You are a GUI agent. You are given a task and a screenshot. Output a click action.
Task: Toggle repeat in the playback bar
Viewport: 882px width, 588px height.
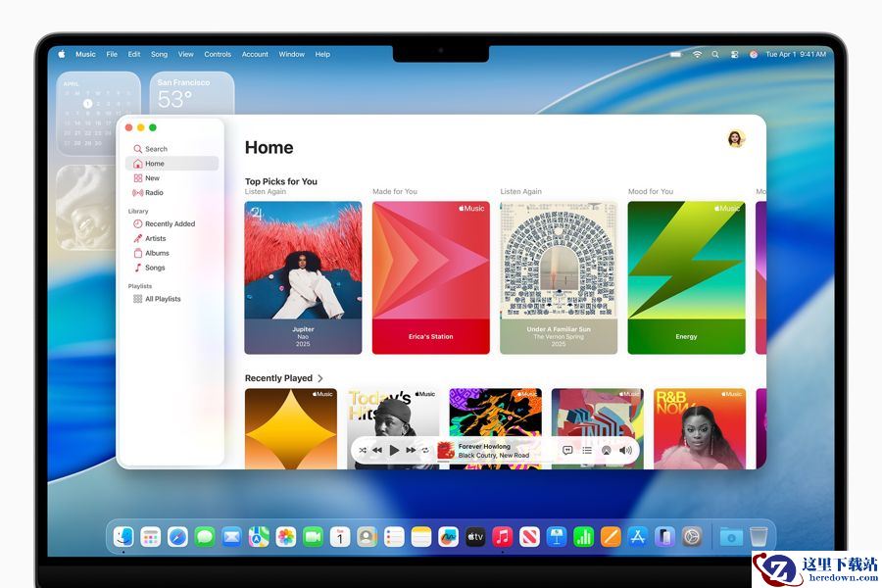[x=426, y=450]
